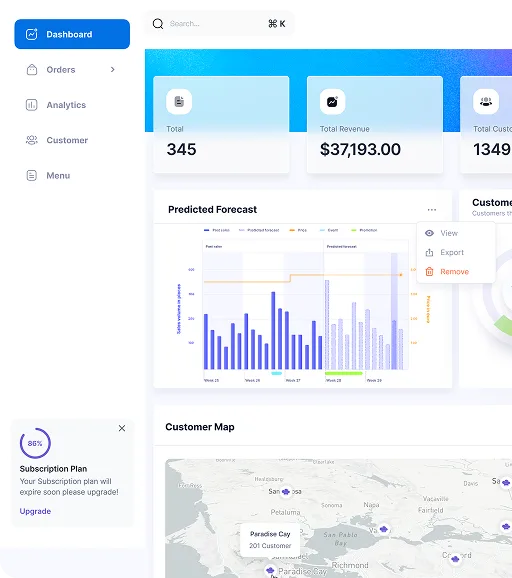Select the 345 total value
512x578 pixels.
181,149
